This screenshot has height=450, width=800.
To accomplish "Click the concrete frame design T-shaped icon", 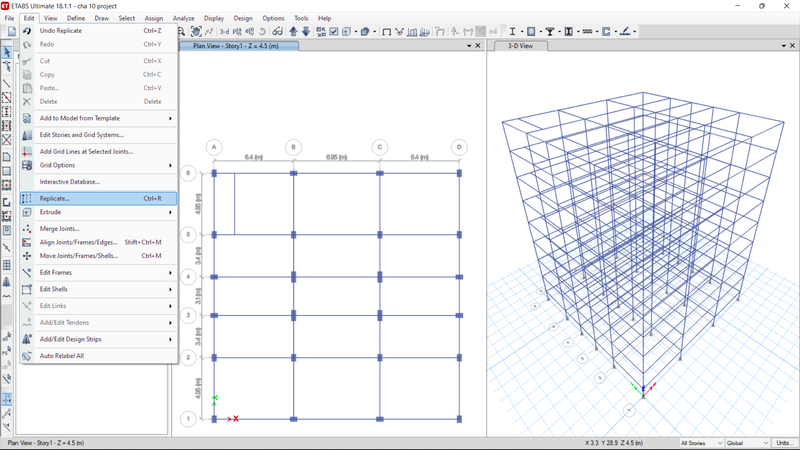I will pyautogui.click(x=550, y=32).
